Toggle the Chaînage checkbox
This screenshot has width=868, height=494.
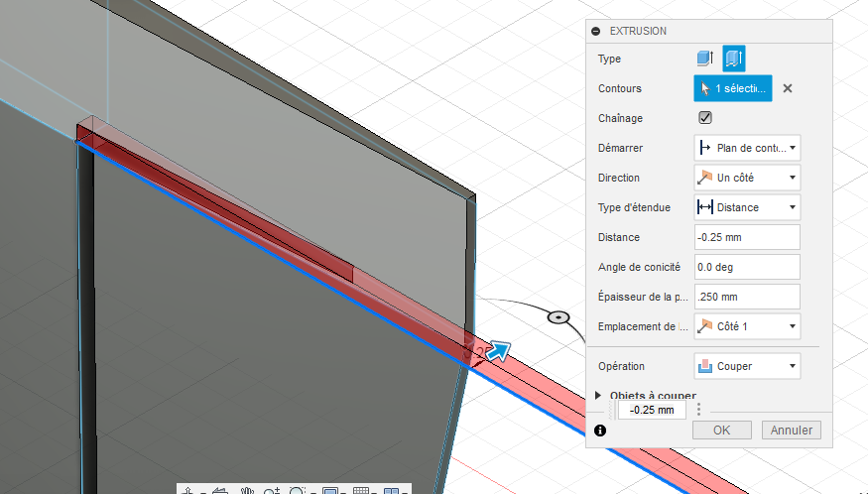(x=705, y=118)
